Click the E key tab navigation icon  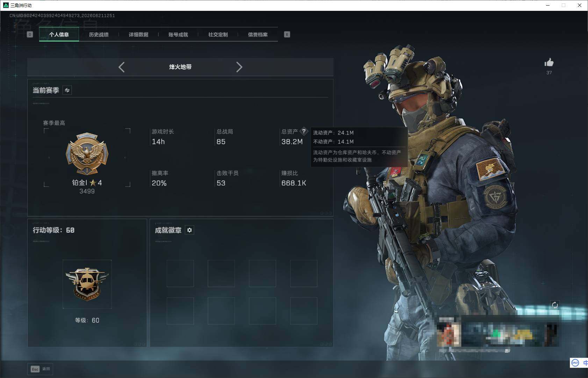[287, 34]
